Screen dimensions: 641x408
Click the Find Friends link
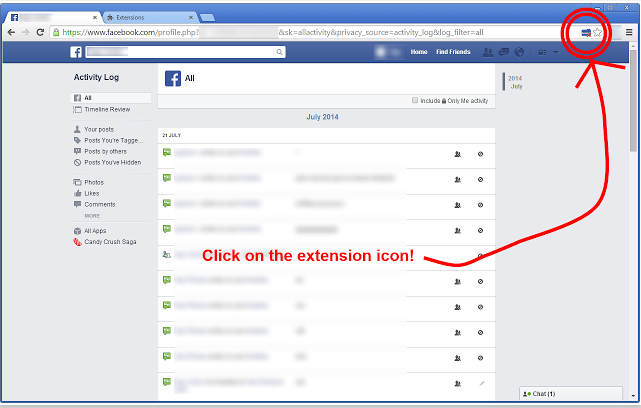point(453,52)
